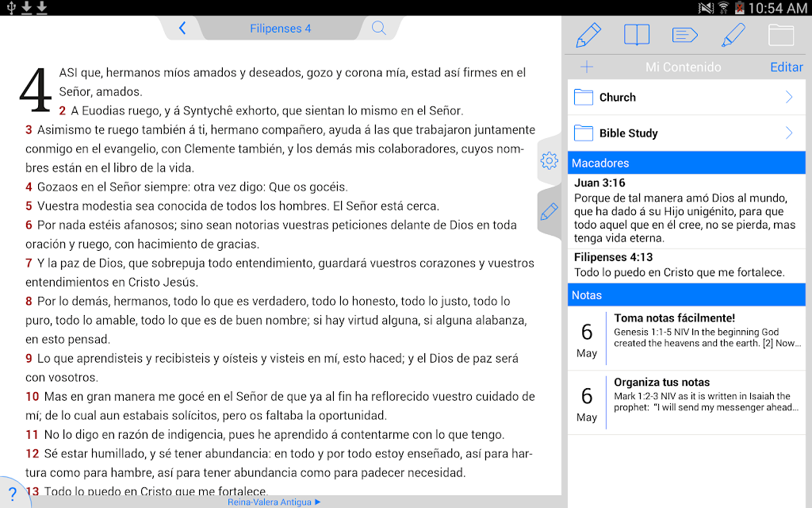The height and width of the screenshot is (508, 812).
Task: Click the Filipenses 4 chapter tab
Action: coord(280,29)
